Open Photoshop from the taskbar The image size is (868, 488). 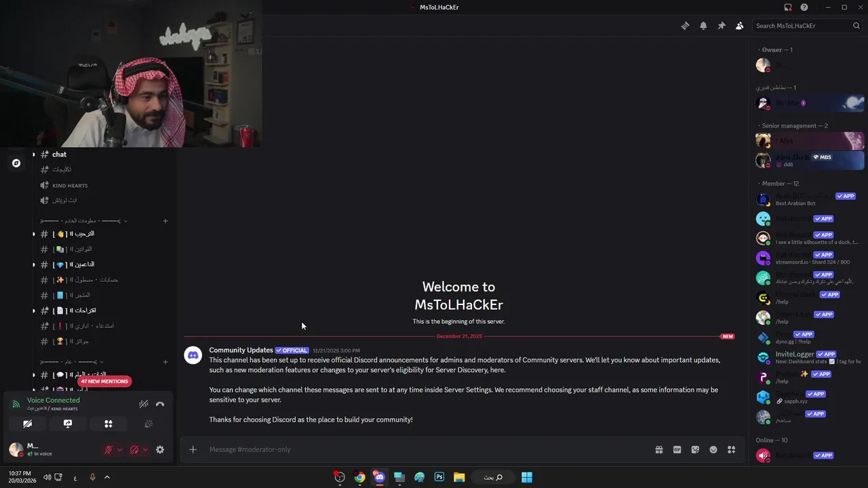[x=439, y=477]
